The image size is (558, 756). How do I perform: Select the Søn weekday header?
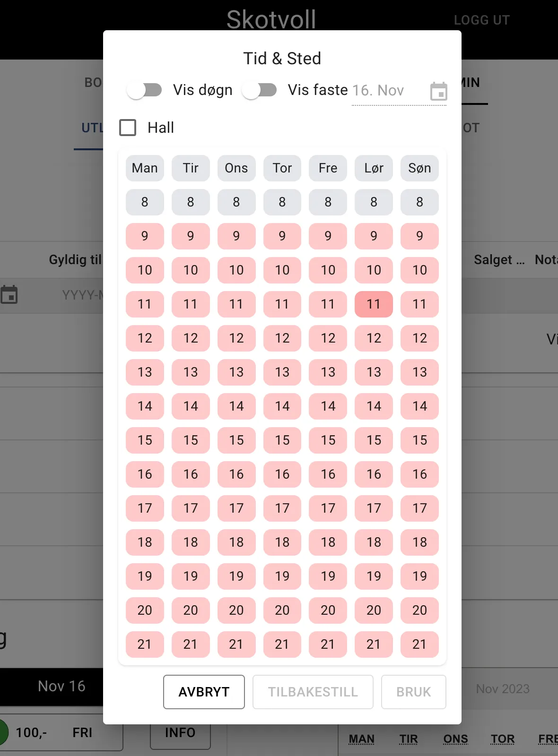point(419,168)
